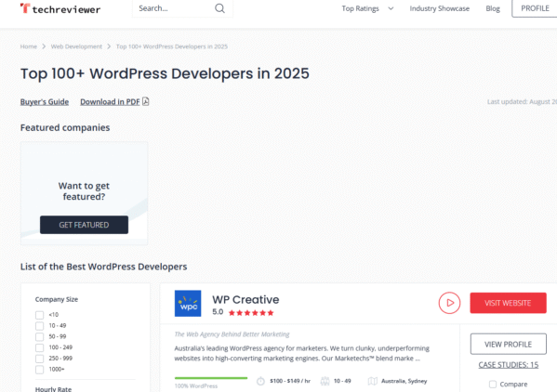The image size is (557, 392).
Task: Click the VIEW PROFILE button
Action: [x=509, y=344]
